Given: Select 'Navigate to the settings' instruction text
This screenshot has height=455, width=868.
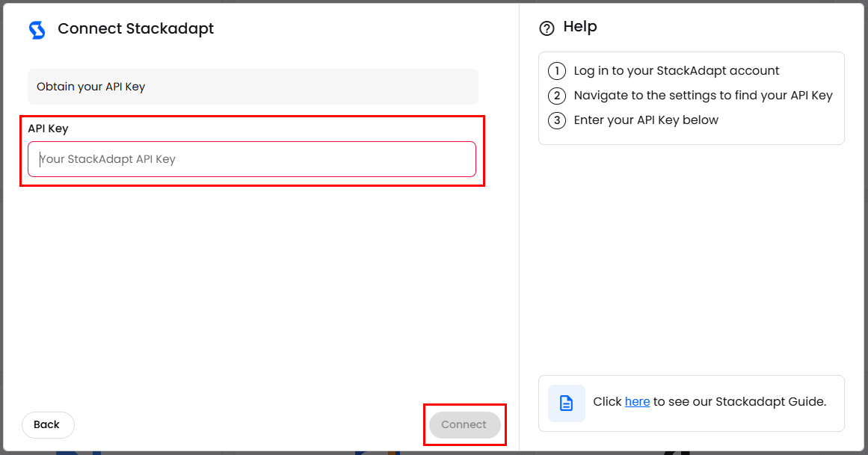Looking at the screenshot, I should [x=703, y=96].
